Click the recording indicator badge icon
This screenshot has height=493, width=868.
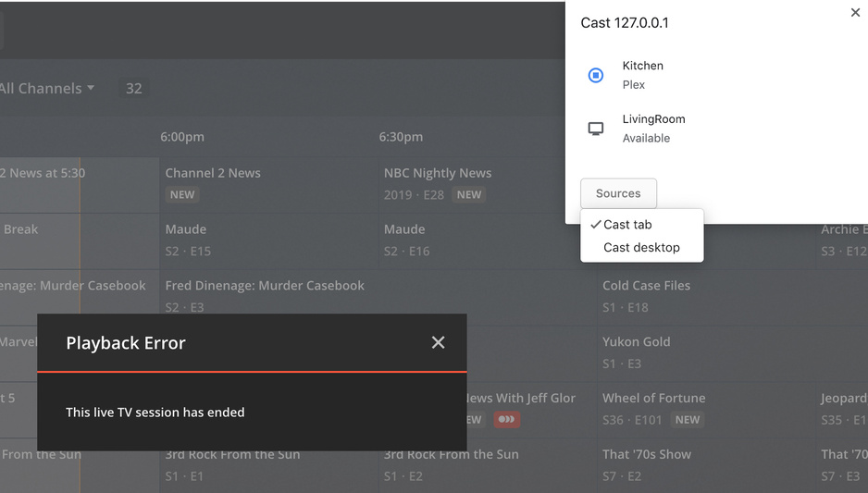506,419
